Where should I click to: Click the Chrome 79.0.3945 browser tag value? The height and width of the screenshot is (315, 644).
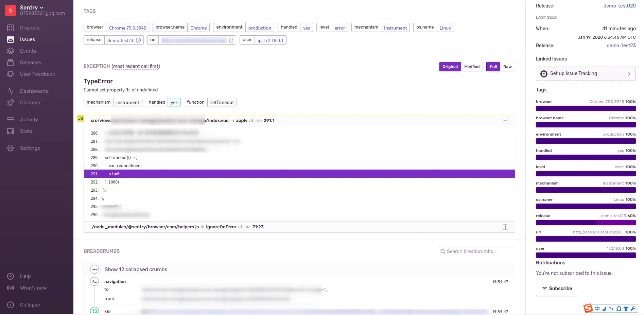pos(127,28)
